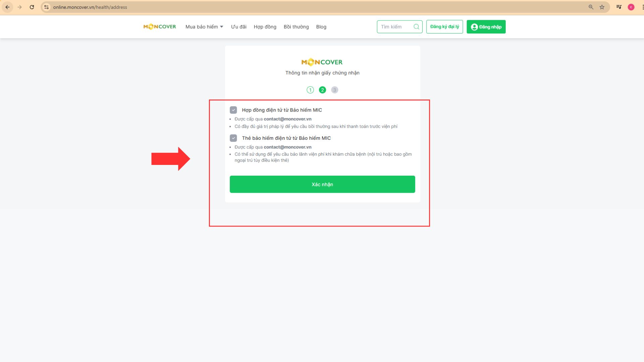Click the Moncover logo above the form

[322, 62]
